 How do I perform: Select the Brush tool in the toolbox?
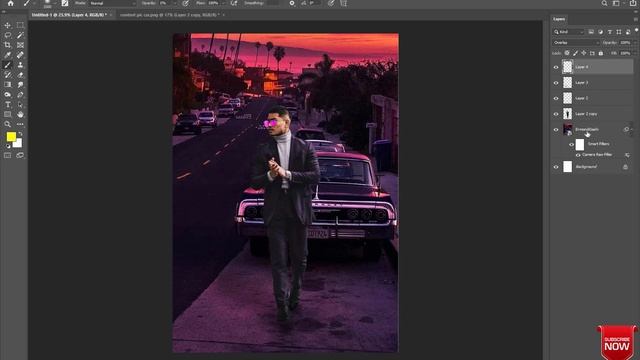click(x=7, y=65)
